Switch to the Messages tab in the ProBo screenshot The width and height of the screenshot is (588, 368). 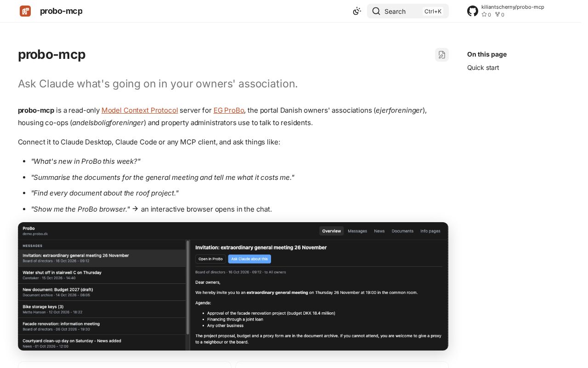point(357,231)
